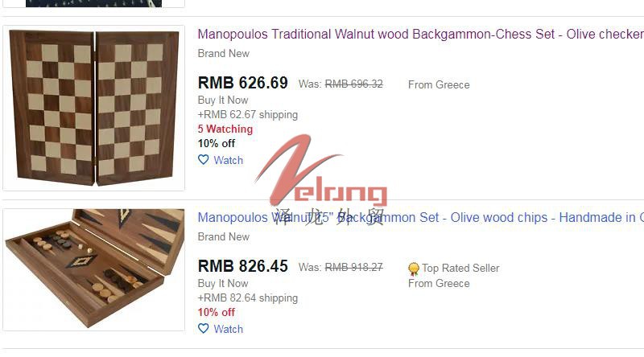Image resolution: width=644 pixels, height=357 pixels.
Task: Click Buy It Now under RMB 626.69
Action: point(223,101)
